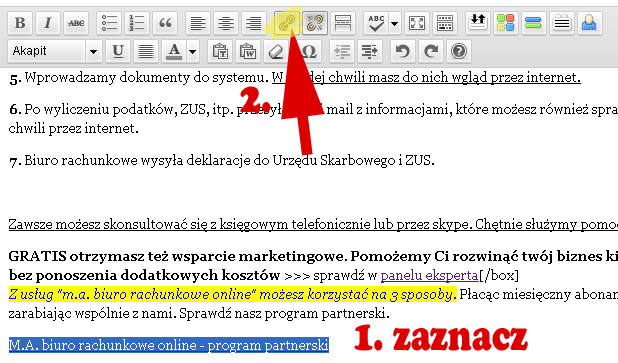The height and width of the screenshot is (363, 618).
Task: Remove formatting with the eraser
Action: 275,51
